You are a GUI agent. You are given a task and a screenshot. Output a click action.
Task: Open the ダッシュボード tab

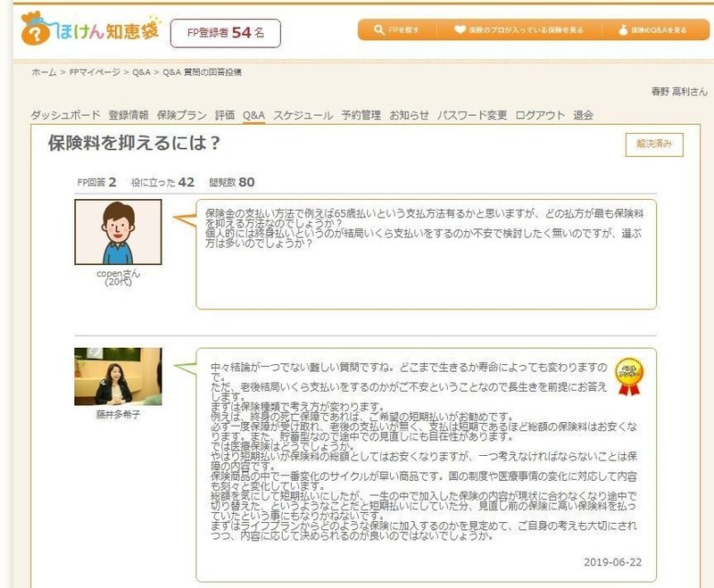(x=65, y=115)
